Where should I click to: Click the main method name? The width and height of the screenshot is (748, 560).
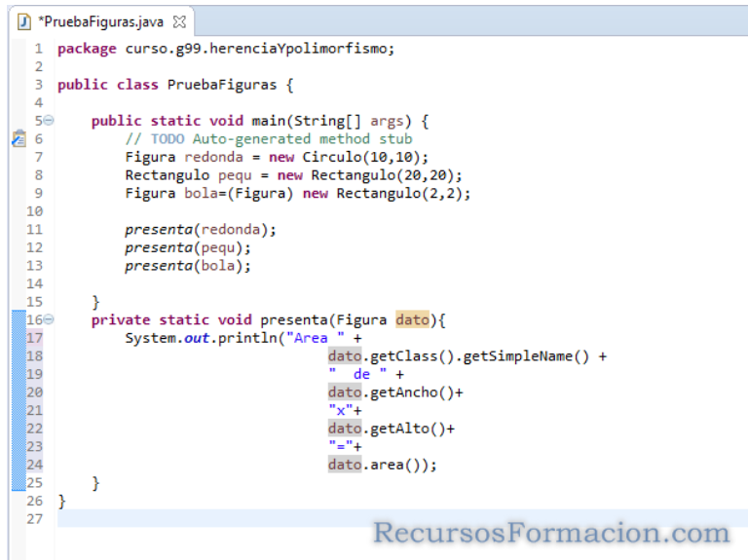(x=269, y=121)
